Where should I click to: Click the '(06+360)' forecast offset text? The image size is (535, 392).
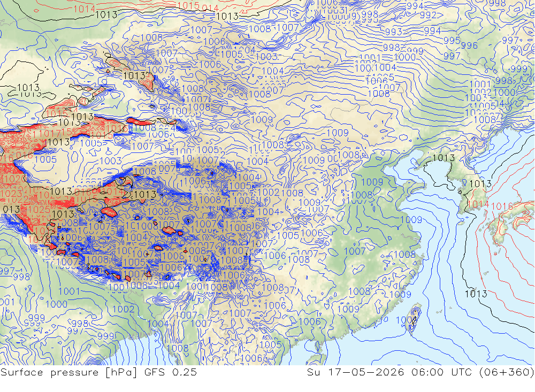click(506, 372)
